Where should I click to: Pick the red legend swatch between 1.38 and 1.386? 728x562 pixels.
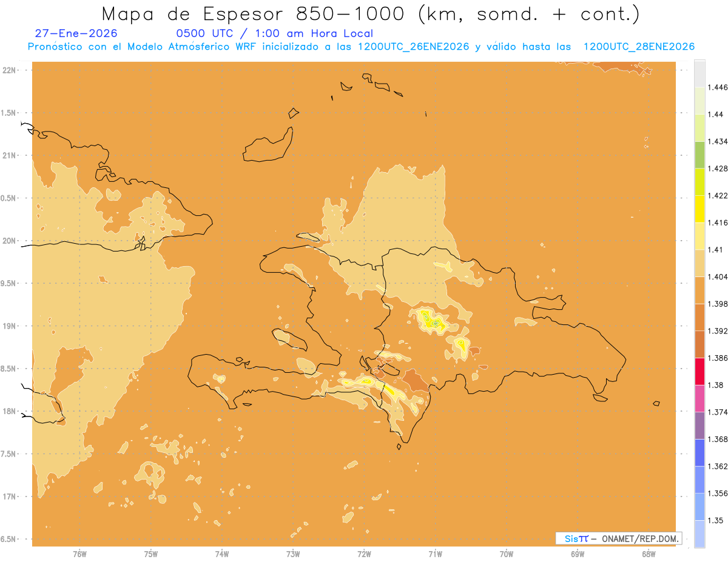pyautogui.click(x=699, y=372)
